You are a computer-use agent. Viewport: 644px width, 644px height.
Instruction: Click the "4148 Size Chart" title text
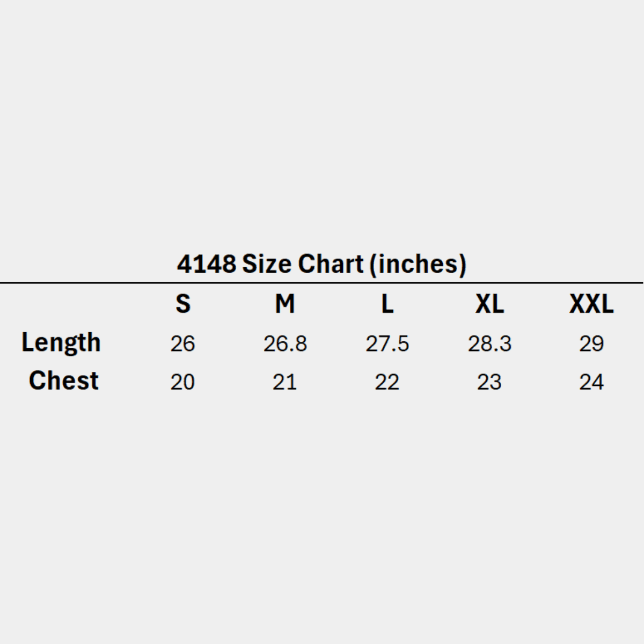click(x=270, y=264)
